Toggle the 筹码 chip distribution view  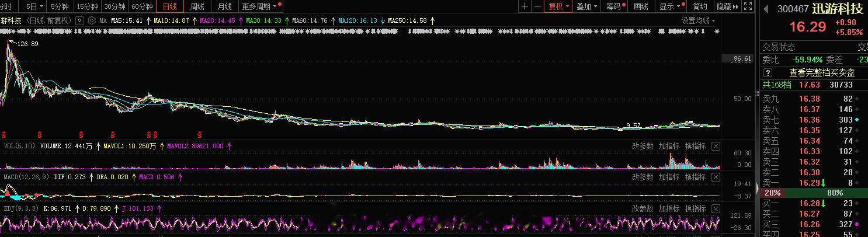pos(615,6)
